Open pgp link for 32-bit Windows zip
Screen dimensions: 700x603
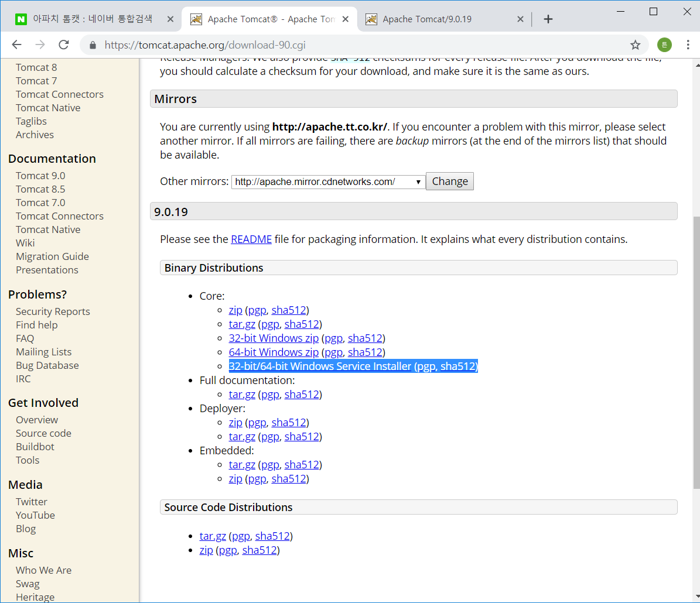coord(333,338)
